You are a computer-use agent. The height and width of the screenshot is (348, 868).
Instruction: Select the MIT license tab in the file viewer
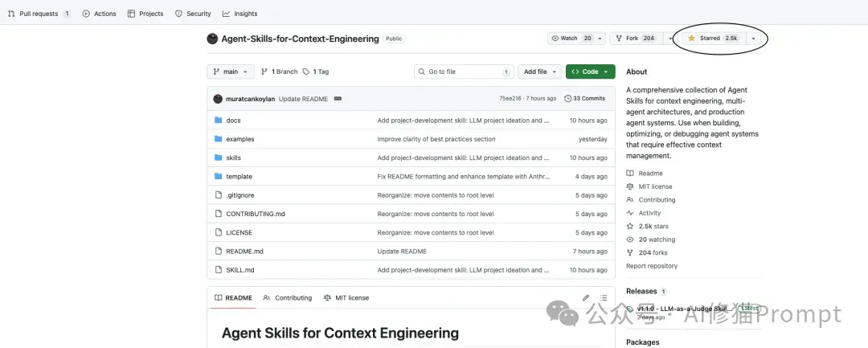(x=346, y=297)
